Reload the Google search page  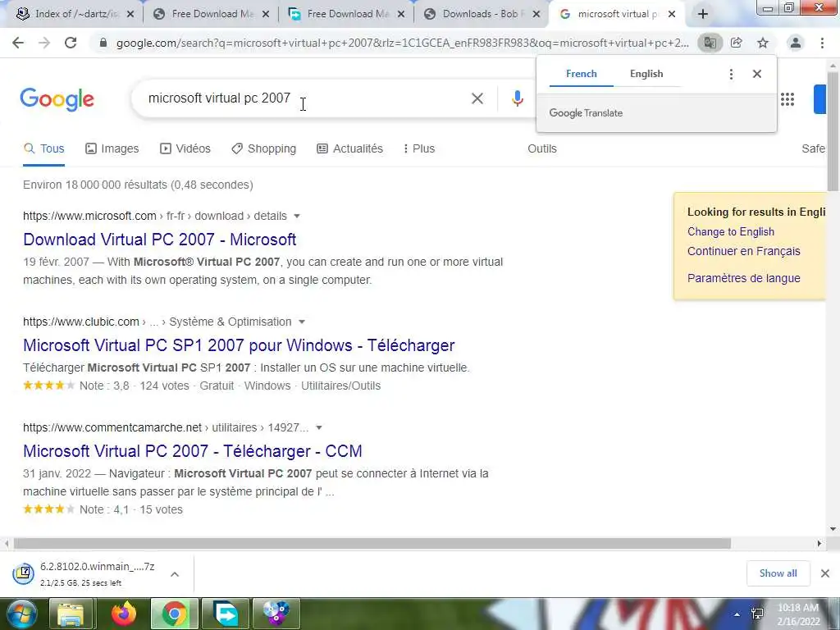[x=71, y=43]
